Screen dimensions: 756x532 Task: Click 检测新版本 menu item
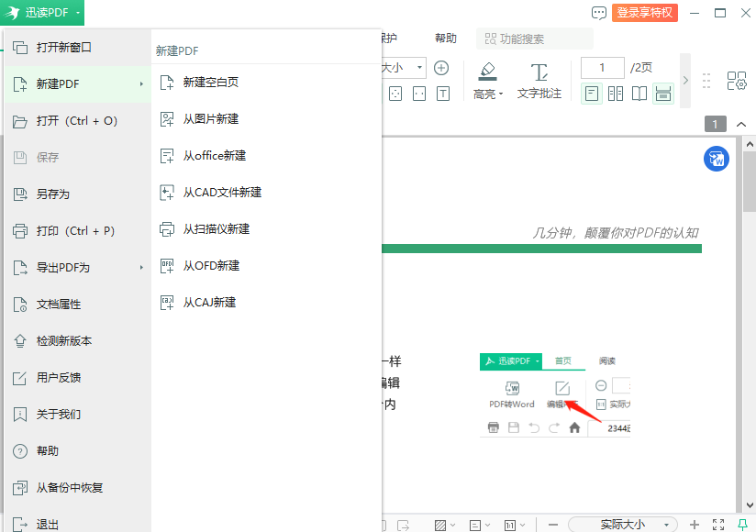point(78,340)
